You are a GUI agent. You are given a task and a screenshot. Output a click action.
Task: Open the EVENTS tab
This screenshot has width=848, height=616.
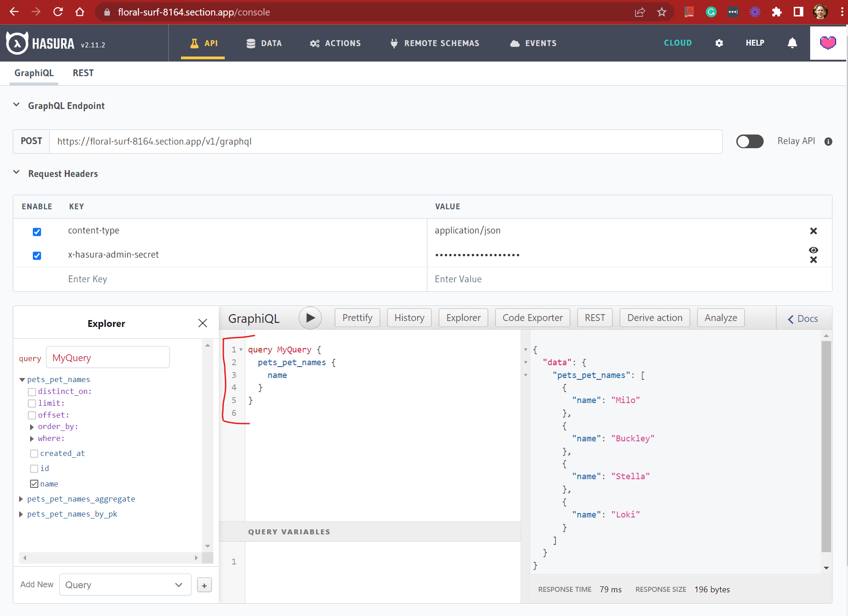[533, 43]
